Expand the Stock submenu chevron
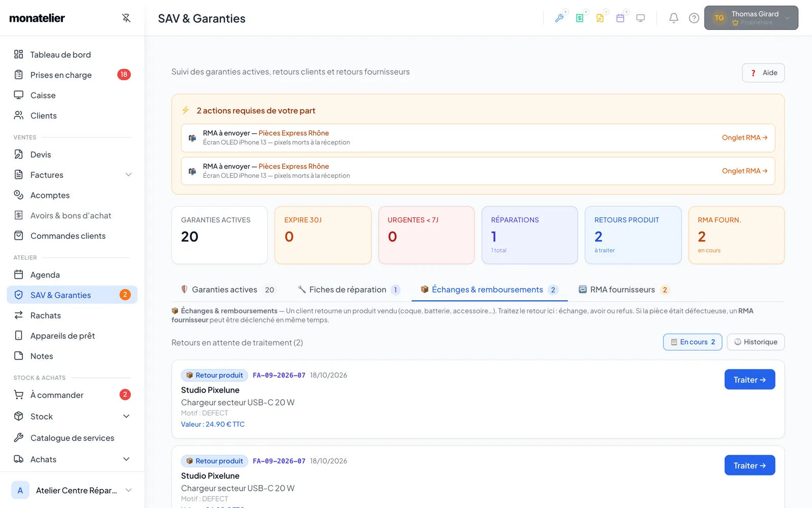812x508 pixels. [126, 417]
